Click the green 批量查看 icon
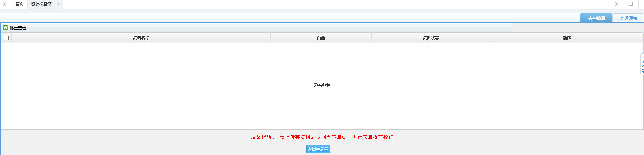The image size is (644, 155). click(x=5, y=28)
